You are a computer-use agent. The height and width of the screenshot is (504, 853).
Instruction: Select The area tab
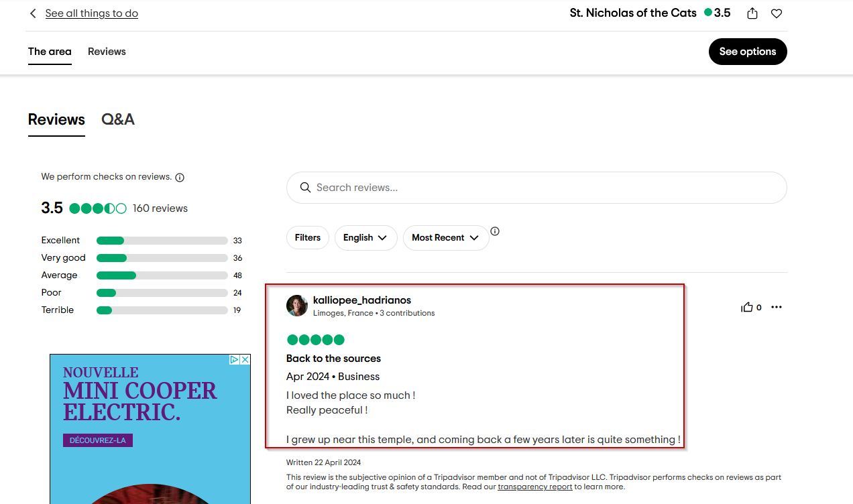[x=50, y=52]
